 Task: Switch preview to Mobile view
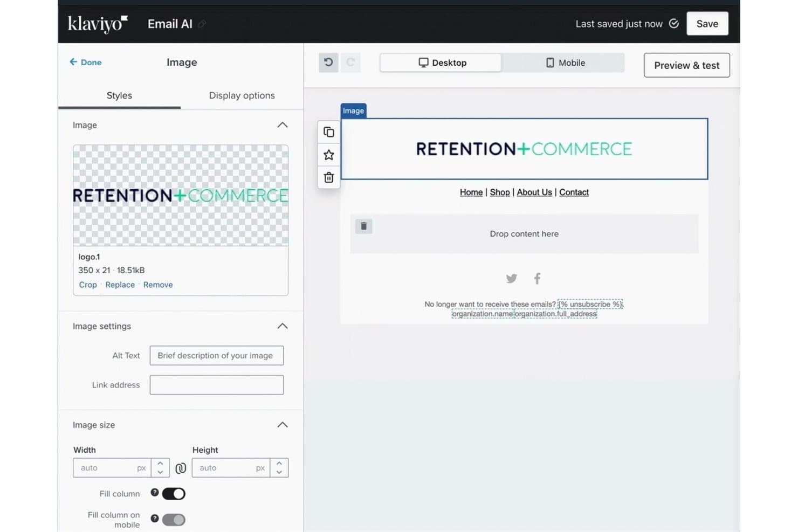point(564,63)
